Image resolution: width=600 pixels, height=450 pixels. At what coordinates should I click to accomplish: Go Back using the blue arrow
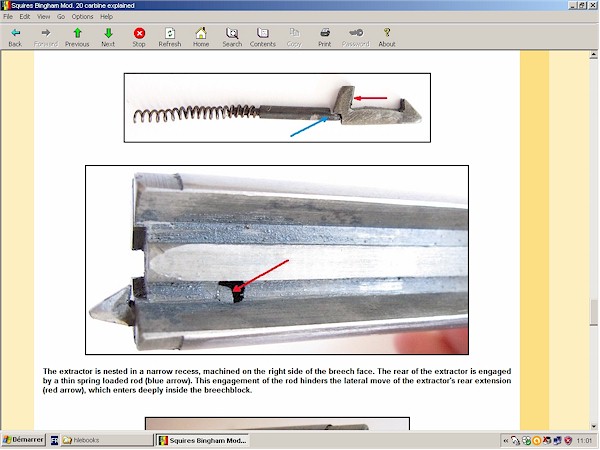tap(15, 37)
